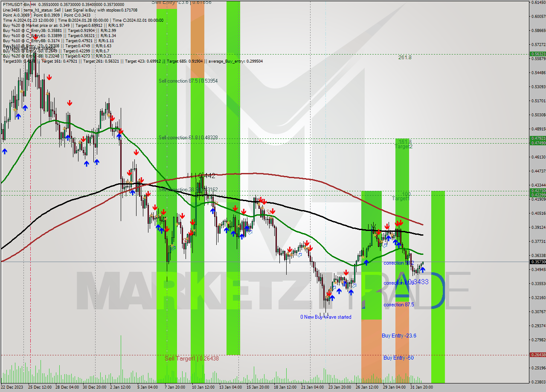
Task: Click the '31 Jan 20:00' time axis label
Action: point(421,387)
